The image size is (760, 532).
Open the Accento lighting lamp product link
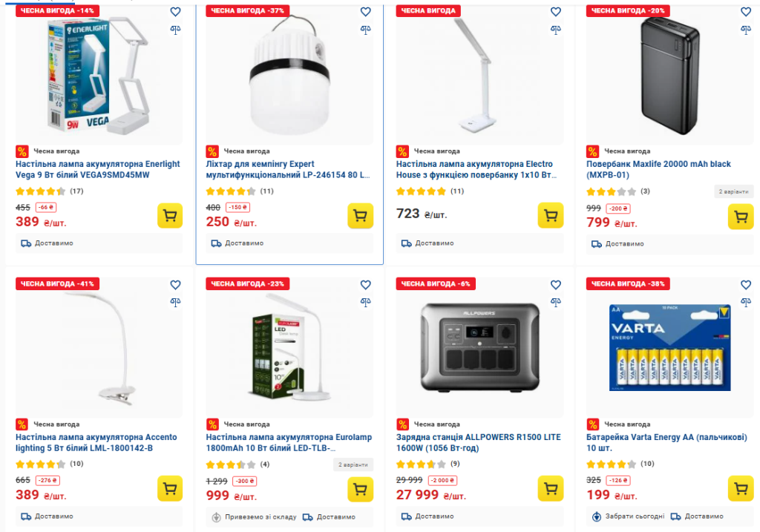(94, 442)
